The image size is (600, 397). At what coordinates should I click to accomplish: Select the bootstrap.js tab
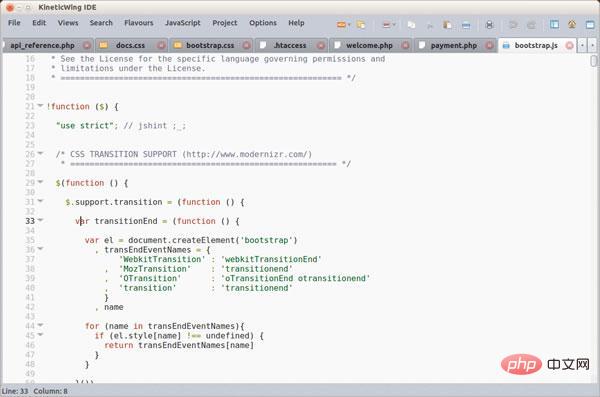point(536,45)
